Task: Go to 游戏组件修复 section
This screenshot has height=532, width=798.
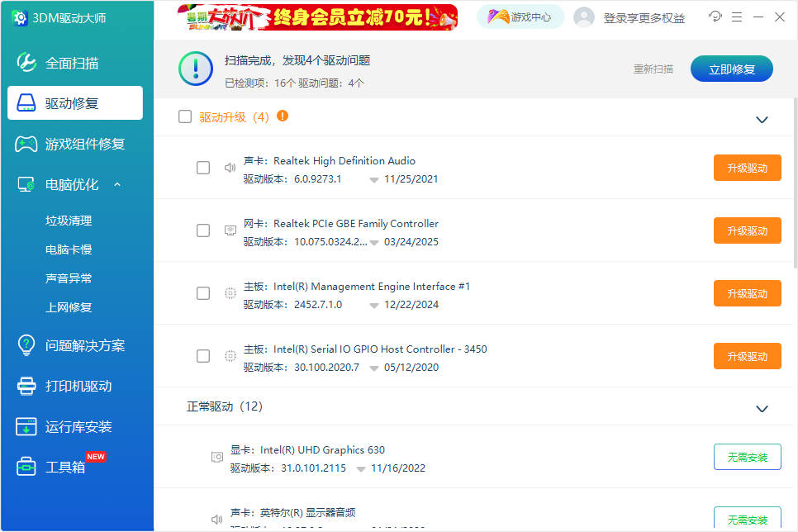Action: pos(75,144)
